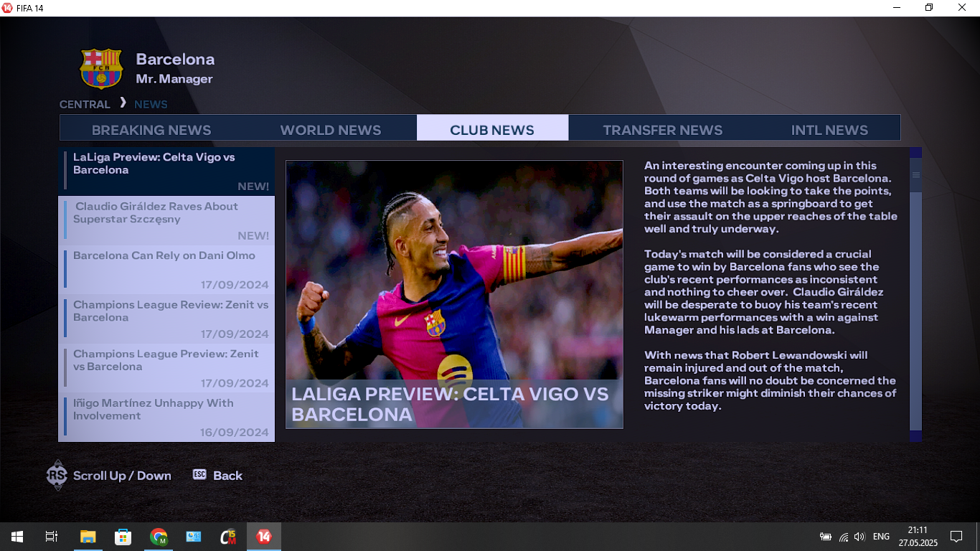Viewport: 980px width, 551px height.
Task: Click the ENG language indicator
Action: pyautogui.click(x=881, y=537)
